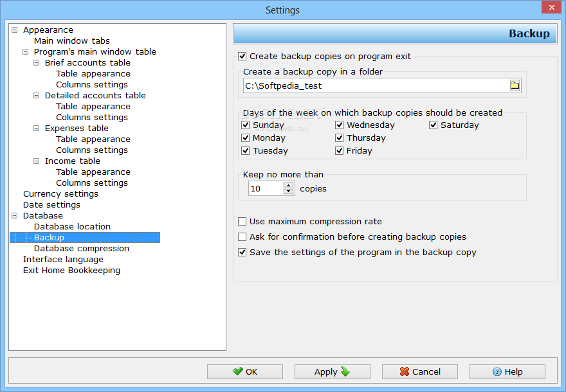Collapse the Brief accounts table node
Viewport: 566px width, 392px height.
(x=36, y=63)
